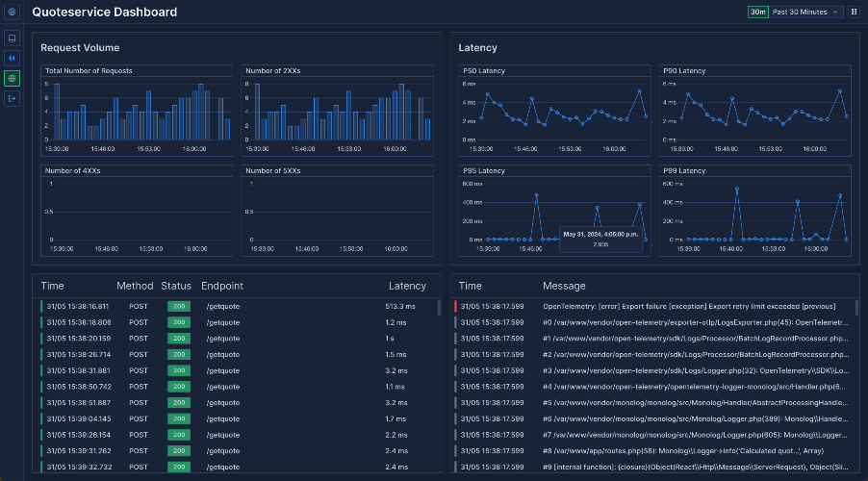Click the logout arrow icon in the sidebar

[12, 98]
